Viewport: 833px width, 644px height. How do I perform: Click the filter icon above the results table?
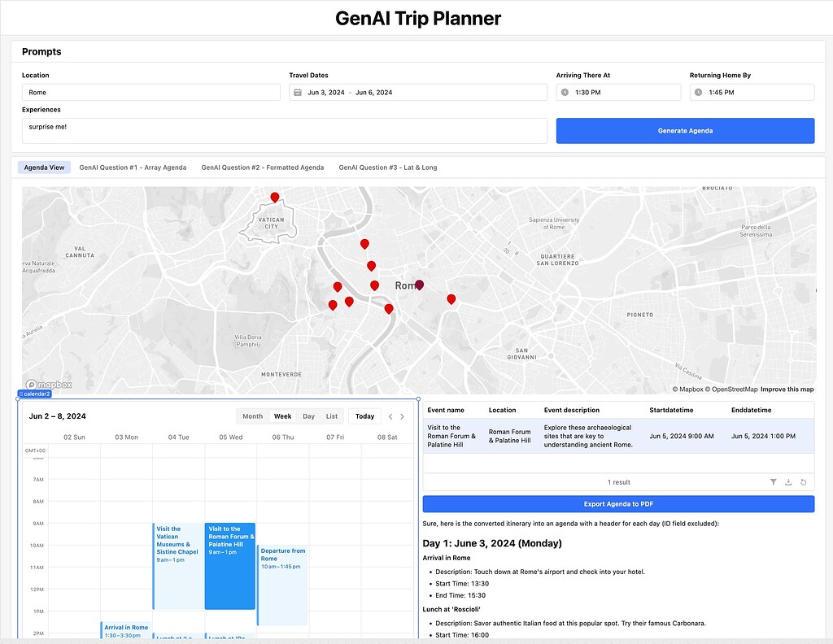(x=773, y=482)
